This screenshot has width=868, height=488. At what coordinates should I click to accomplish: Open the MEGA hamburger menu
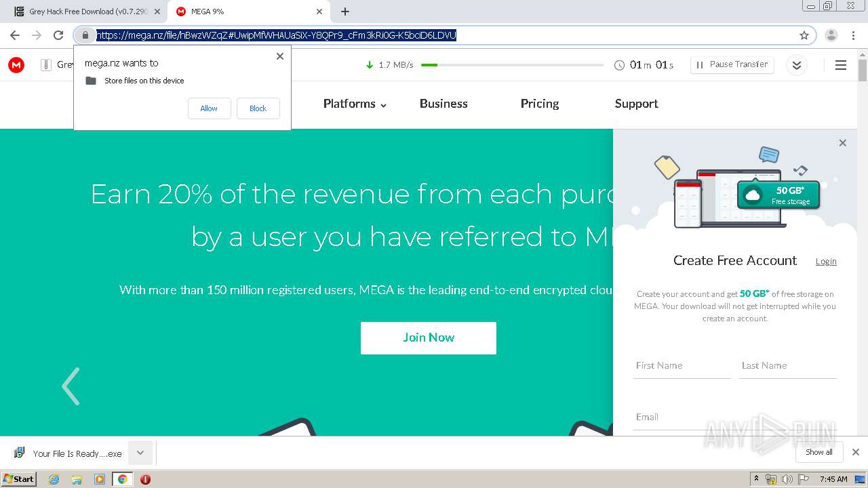tap(841, 65)
